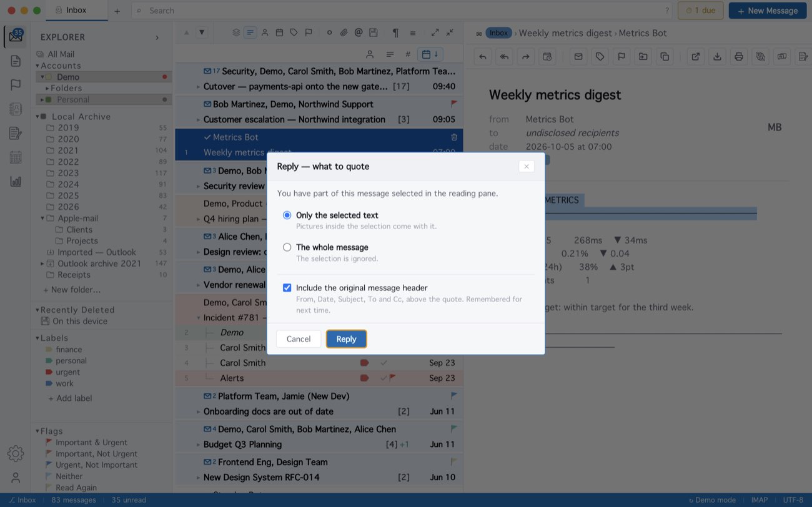Click the Move to folder icon
The image size is (812, 507).
(x=643, y=57)
